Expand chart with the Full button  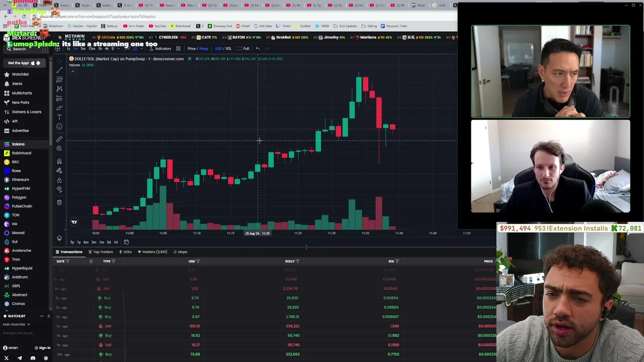point(244,49)
